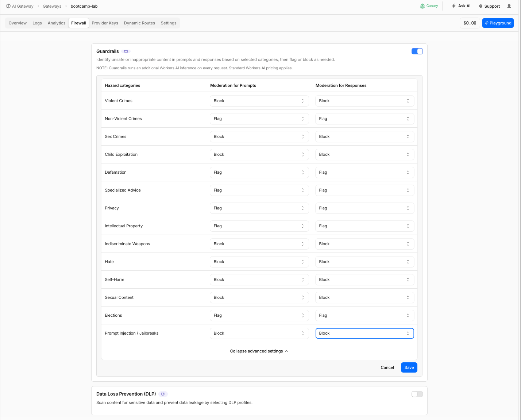Switch to the Provider Keys tab
Viewport: 521px width, 420px height.
(105, 23)
